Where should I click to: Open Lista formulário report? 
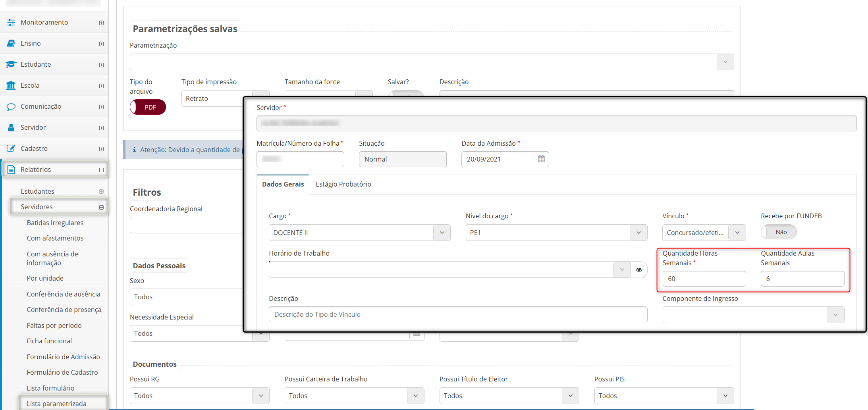(x=50, y=388)
